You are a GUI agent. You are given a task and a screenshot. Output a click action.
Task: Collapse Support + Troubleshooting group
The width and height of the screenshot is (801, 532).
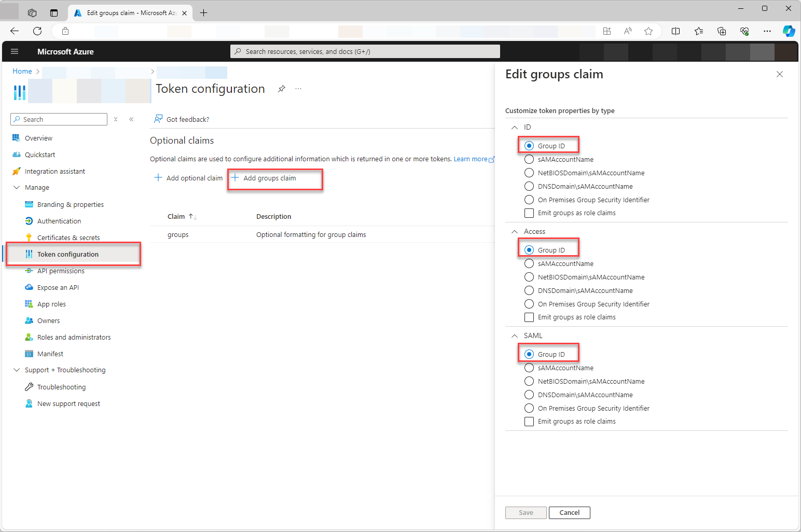[x=17, y=370]
